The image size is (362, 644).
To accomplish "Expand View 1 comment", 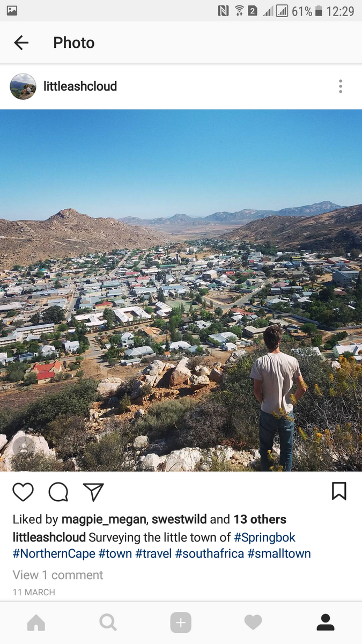I will 58,575.
